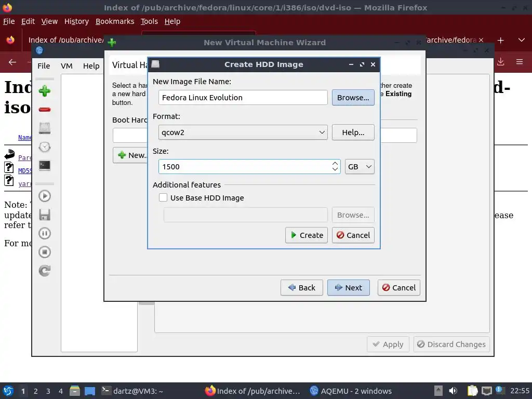532x399 pixels.
Task: Click the Help... button beside Format
Action: pos(353,132)
